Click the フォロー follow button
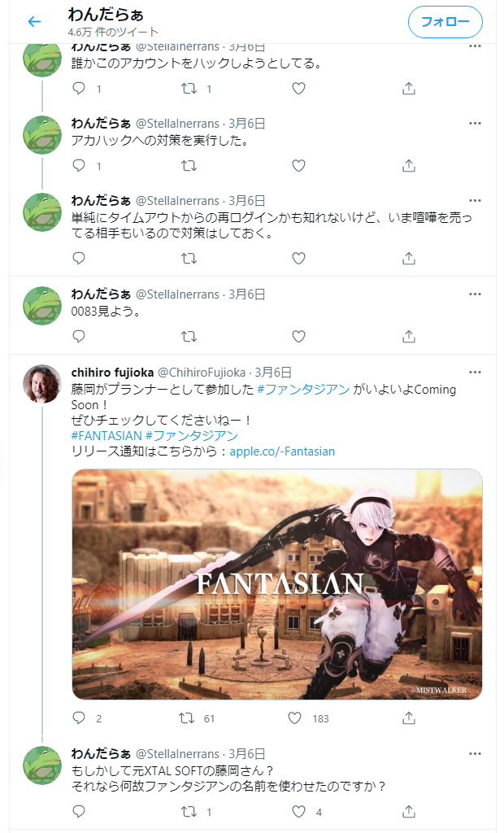Screen dimensions: 504x833 point(445,22)
